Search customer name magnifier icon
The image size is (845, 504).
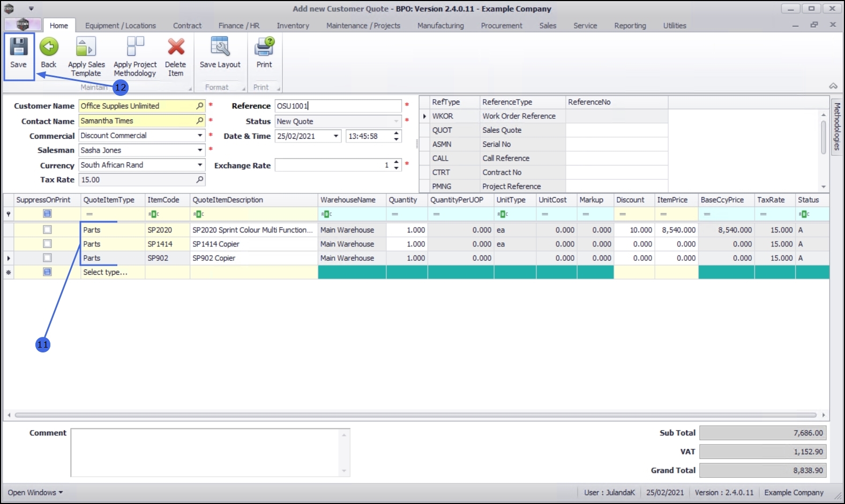click(x=200, y=106)
